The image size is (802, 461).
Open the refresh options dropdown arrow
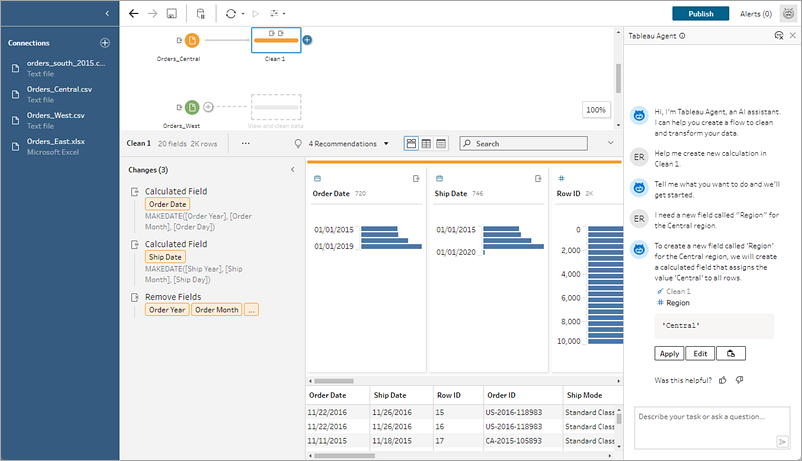243,14
